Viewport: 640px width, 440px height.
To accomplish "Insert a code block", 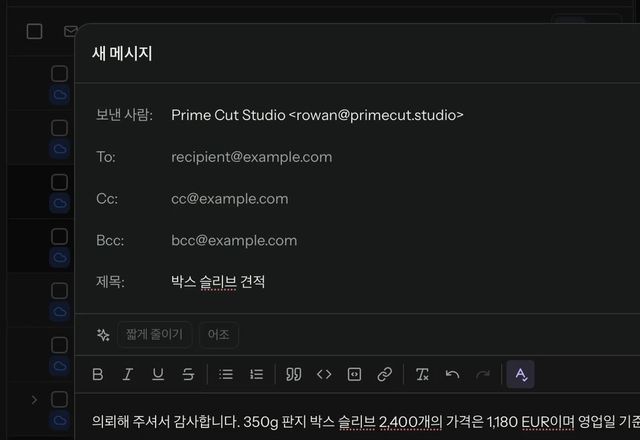I will pyautogui.click(x=354, y=374).
